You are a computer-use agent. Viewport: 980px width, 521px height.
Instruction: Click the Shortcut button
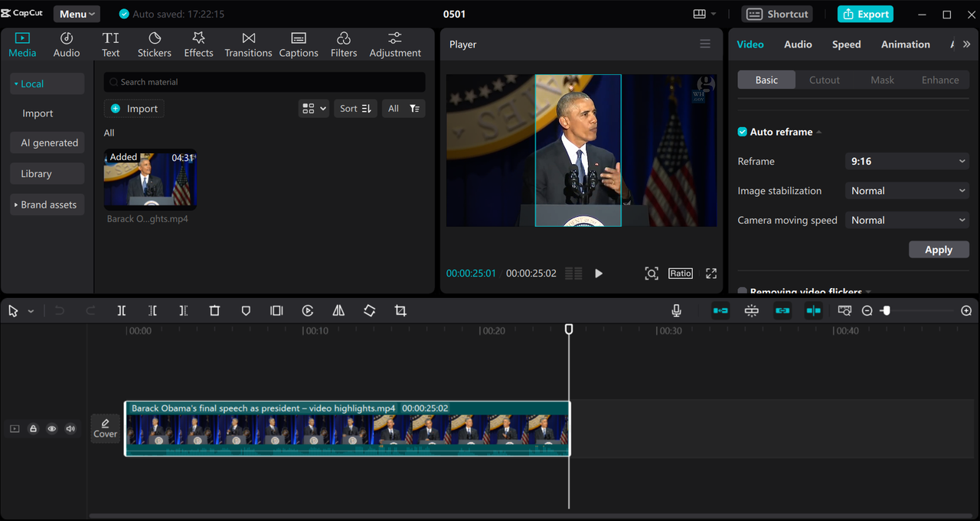tap(778, 14)
